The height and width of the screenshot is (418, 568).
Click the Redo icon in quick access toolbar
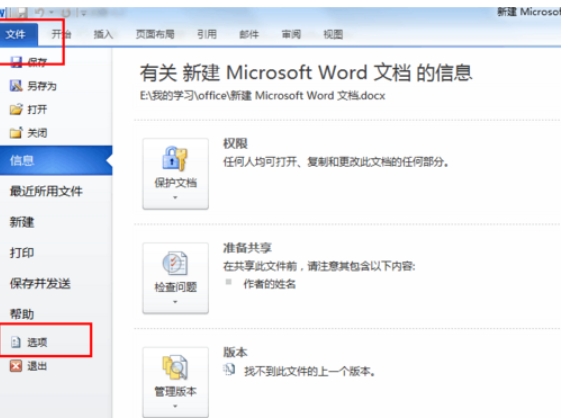click(67, 13)
